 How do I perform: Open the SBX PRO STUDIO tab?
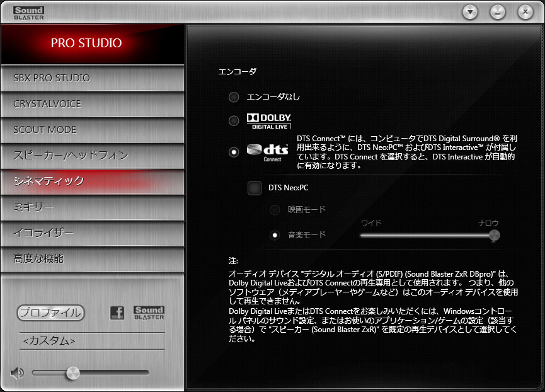[93, 78]
